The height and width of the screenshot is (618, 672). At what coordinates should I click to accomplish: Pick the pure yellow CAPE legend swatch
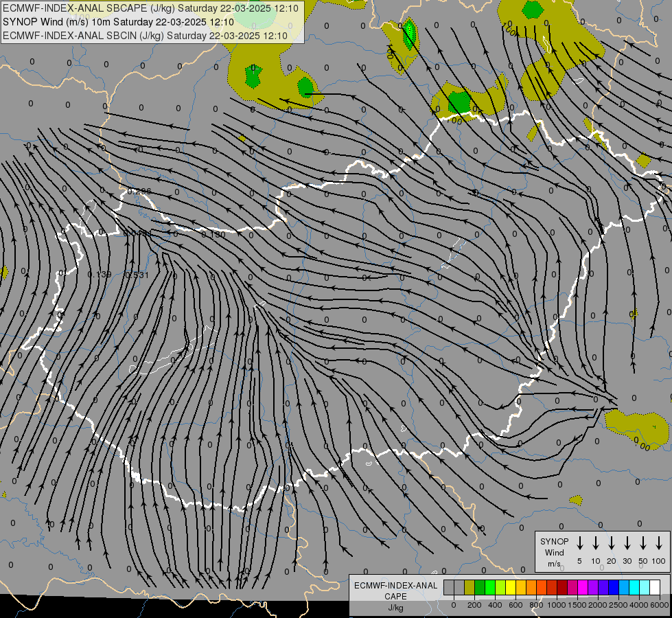(511, 588)
